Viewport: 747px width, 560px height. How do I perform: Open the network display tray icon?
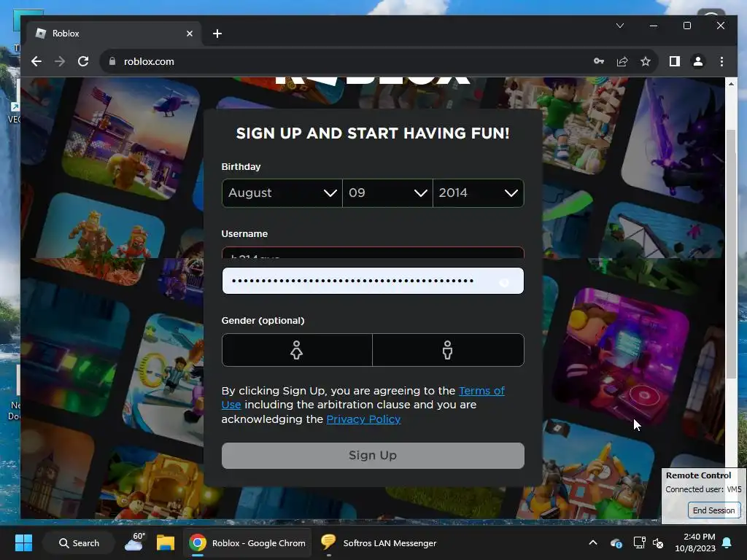coord(639,542)
